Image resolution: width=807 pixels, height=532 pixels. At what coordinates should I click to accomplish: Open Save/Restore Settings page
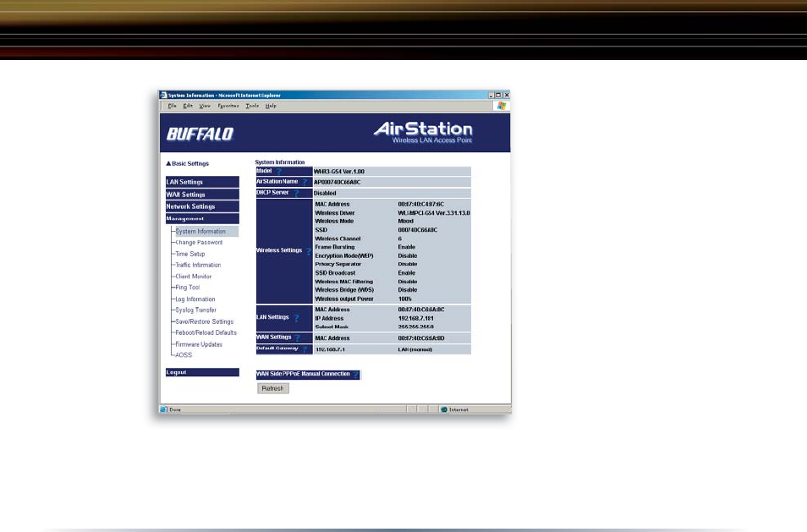click(205, 321)
